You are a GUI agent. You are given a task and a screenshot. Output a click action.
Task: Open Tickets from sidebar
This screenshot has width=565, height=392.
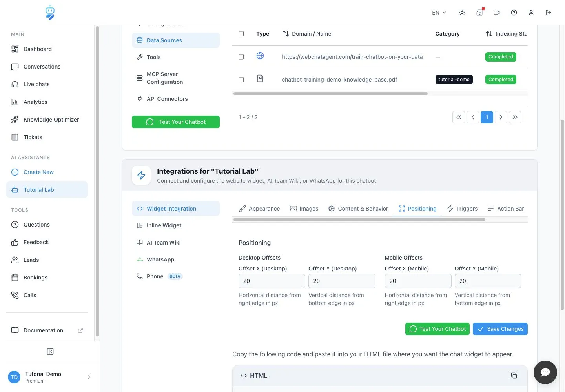(x=47, y=137)
